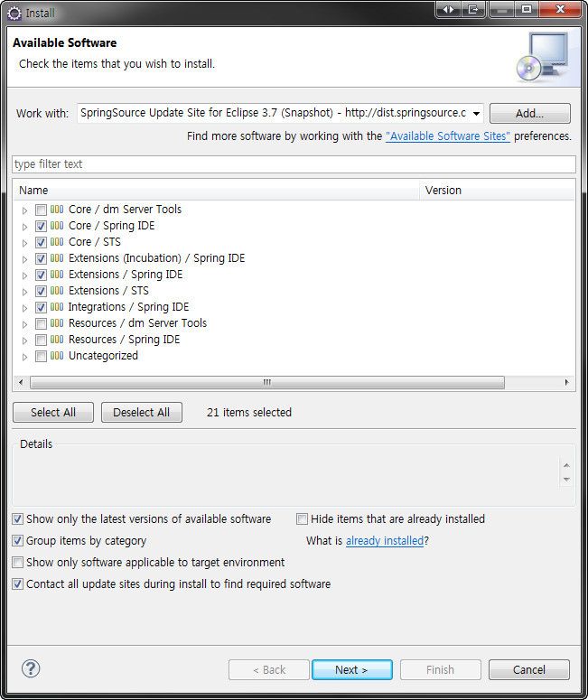Viewport: 588px width, 700px height.
Task: Expand the Resources / dm Server Tools node
Action: 25,324
